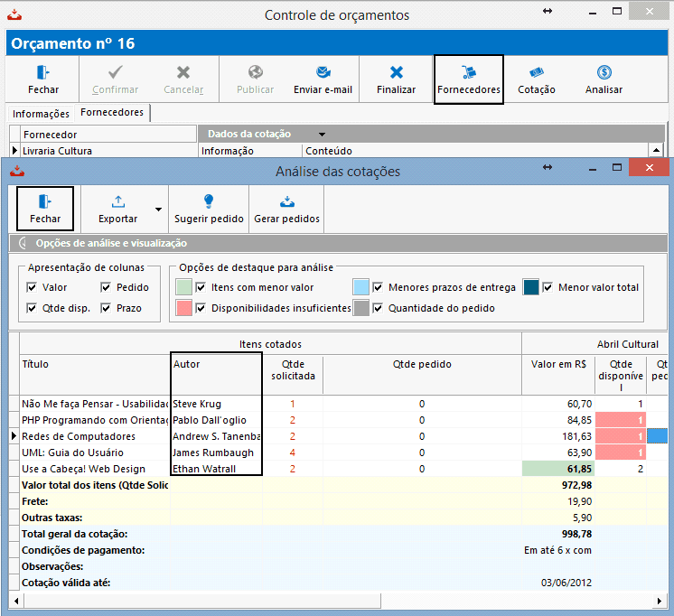Image resolution: width=674 pixels, height=616 pixels.
Task: Click Fechar in the Controle de orçamentos toolbar
Action: (43, 79)
